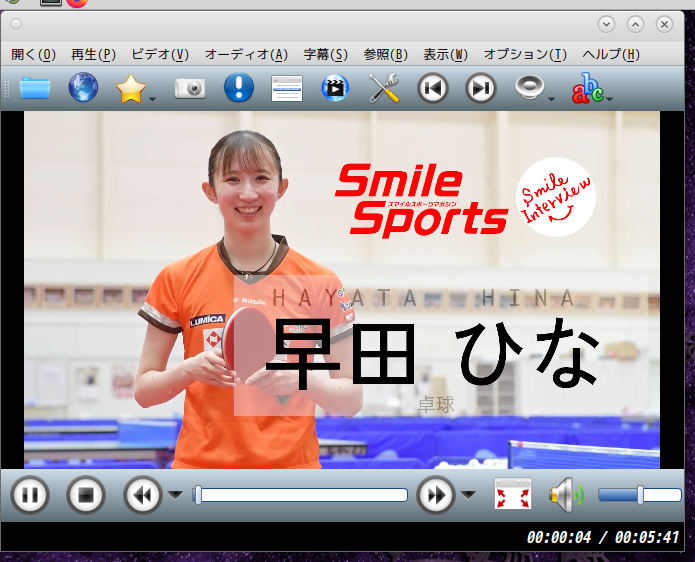Select the audio speaker track icon
695x562 pixels.
pyautogui.click(x=529, y=87)
